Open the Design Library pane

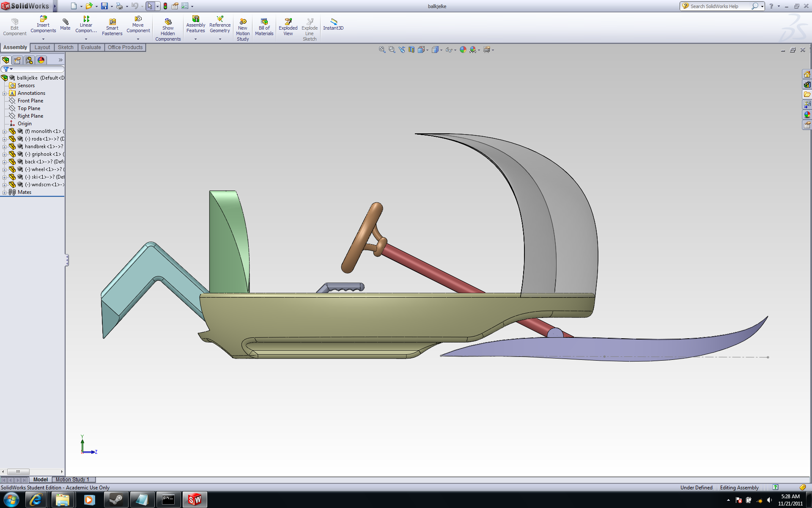pyautogui.click(x=807, y=85)
